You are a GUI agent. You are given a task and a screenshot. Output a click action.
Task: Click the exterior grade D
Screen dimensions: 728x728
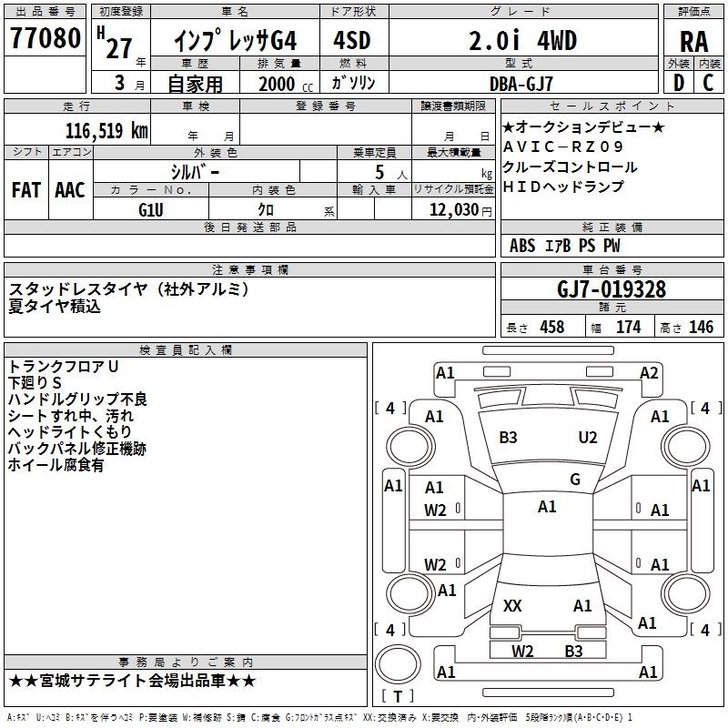(x=678, y=83)
